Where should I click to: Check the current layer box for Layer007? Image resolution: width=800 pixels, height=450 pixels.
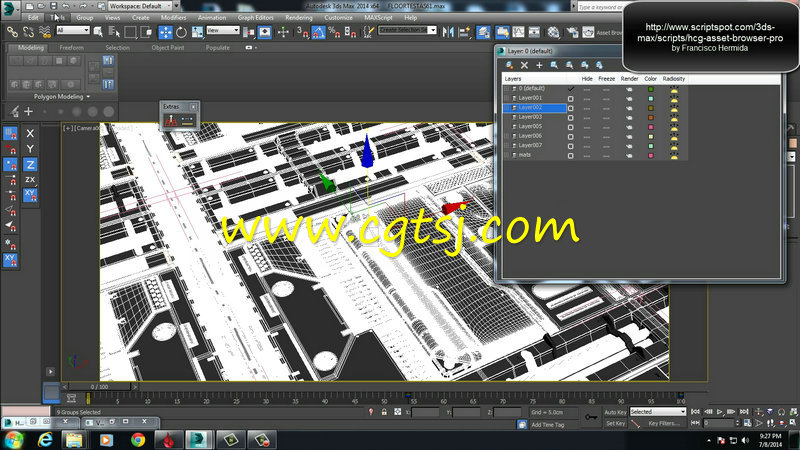point(570,146)
